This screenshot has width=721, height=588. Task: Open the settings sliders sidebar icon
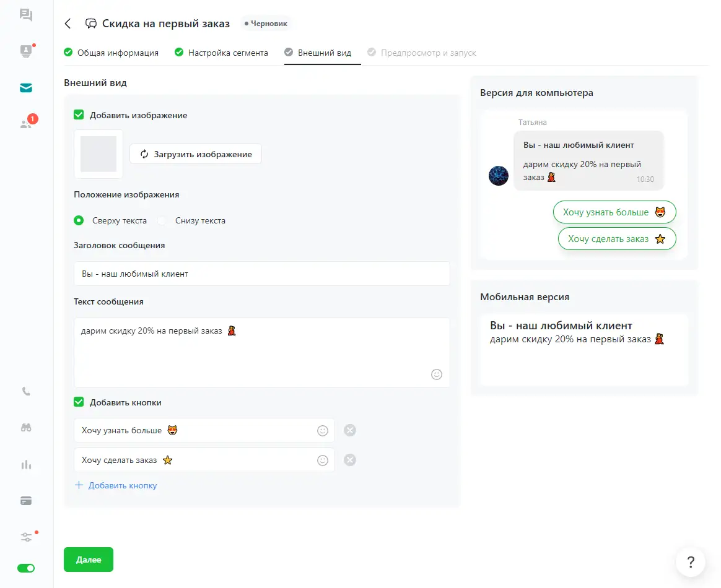[x=27, y=537]
